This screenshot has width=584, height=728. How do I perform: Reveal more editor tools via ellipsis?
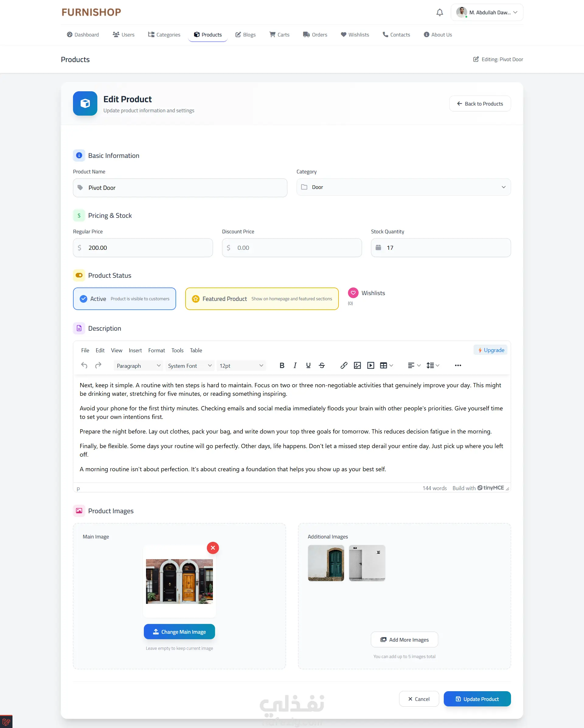(x=458, y=365)
